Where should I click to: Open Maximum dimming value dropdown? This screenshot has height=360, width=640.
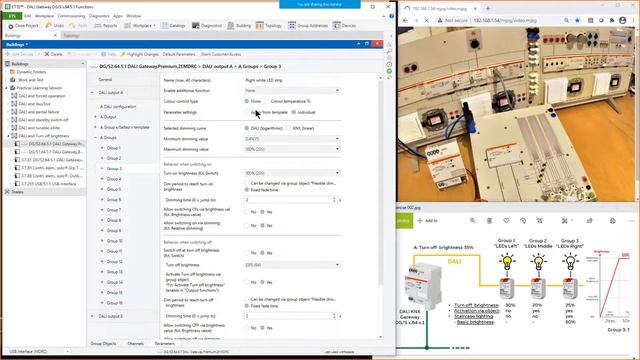click(292, 149)
